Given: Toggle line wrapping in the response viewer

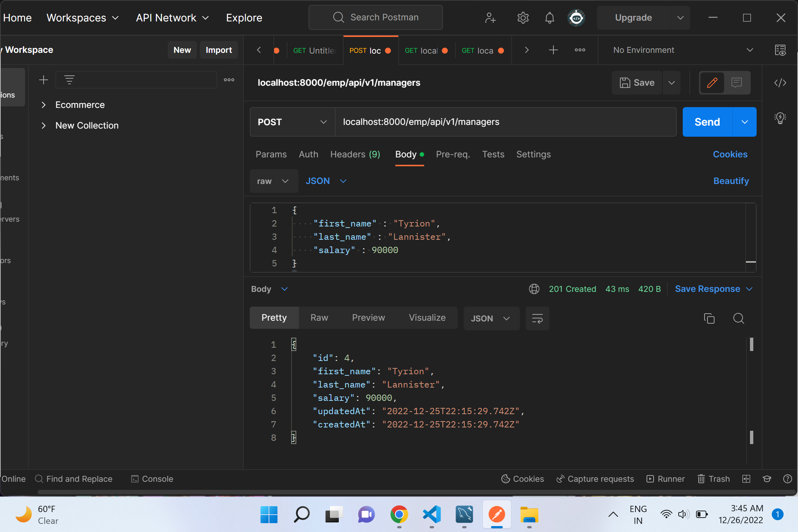Looking at the screenshot, I should point(537,318).
